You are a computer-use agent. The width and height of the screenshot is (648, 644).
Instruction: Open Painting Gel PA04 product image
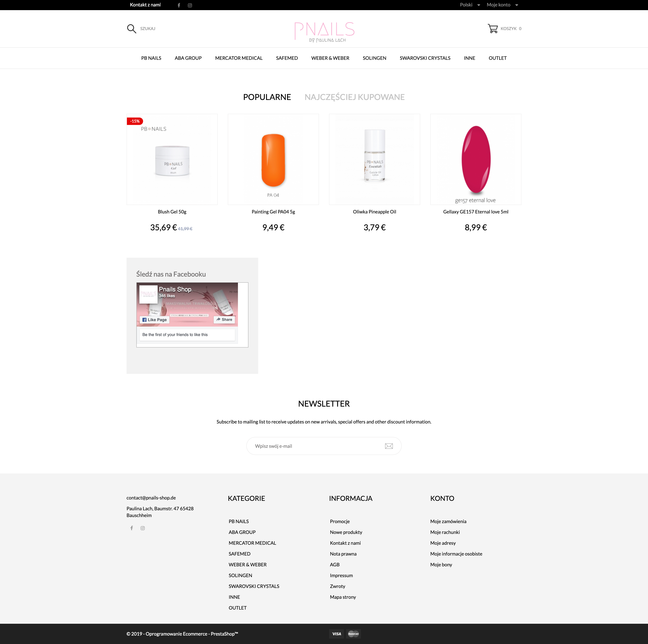click(x=273, y=159)
